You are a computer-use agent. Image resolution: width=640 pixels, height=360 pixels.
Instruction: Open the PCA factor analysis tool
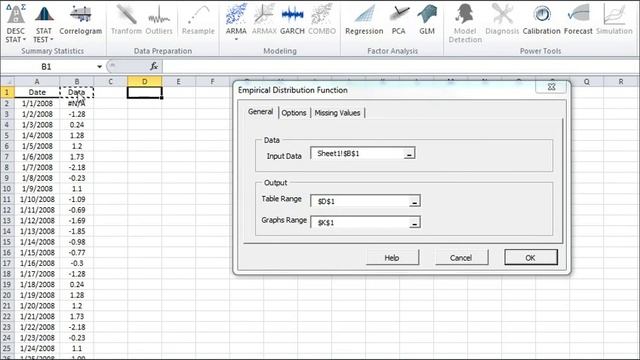(x=398, y=20)
